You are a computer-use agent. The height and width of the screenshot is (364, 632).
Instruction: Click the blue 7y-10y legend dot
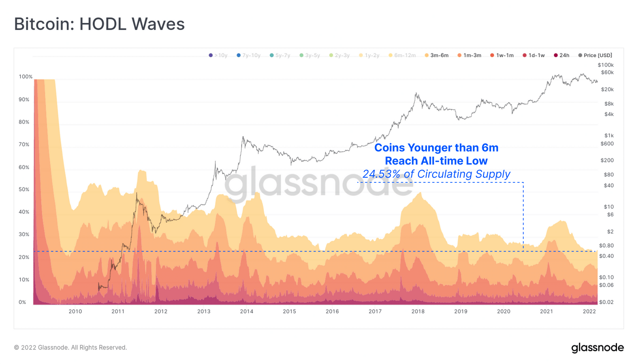(239, 55)
